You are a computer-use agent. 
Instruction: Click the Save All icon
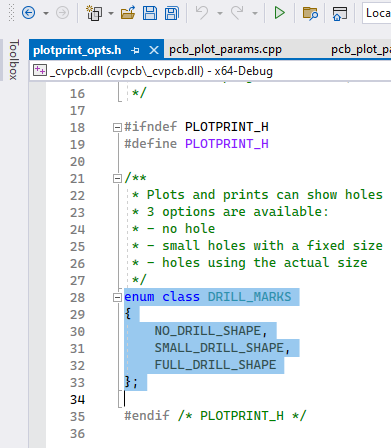[x=172, y=13]
